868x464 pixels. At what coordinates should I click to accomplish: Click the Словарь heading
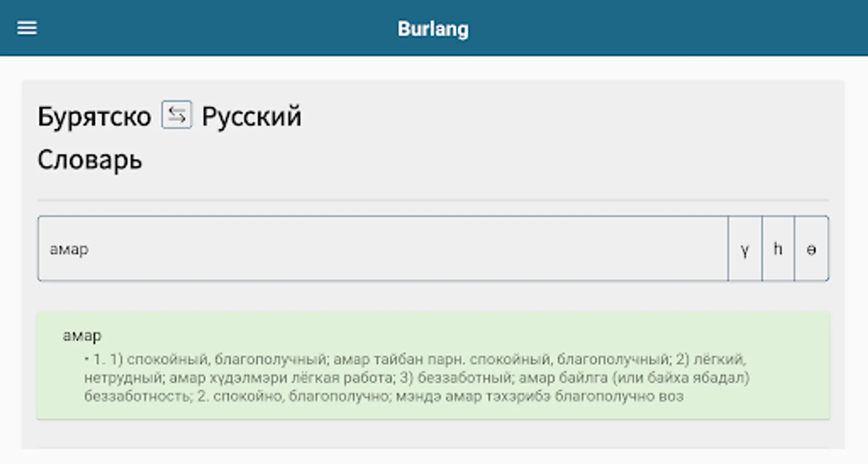click(x=90, y=160)
